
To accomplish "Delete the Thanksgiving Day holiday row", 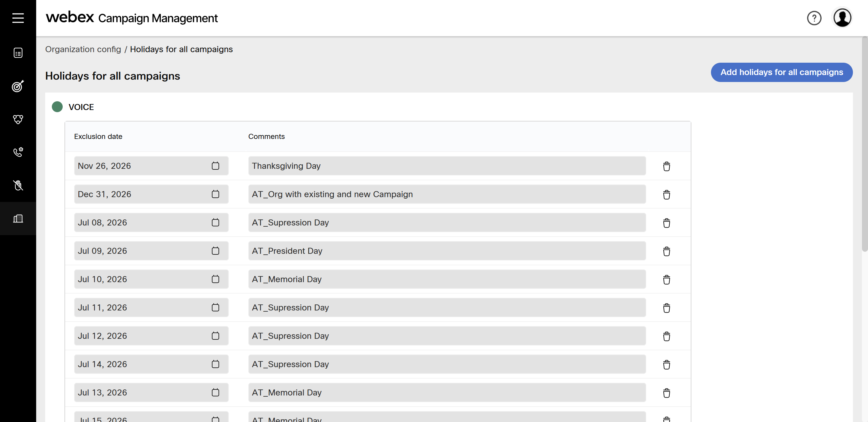I will [x=666, y=166].
